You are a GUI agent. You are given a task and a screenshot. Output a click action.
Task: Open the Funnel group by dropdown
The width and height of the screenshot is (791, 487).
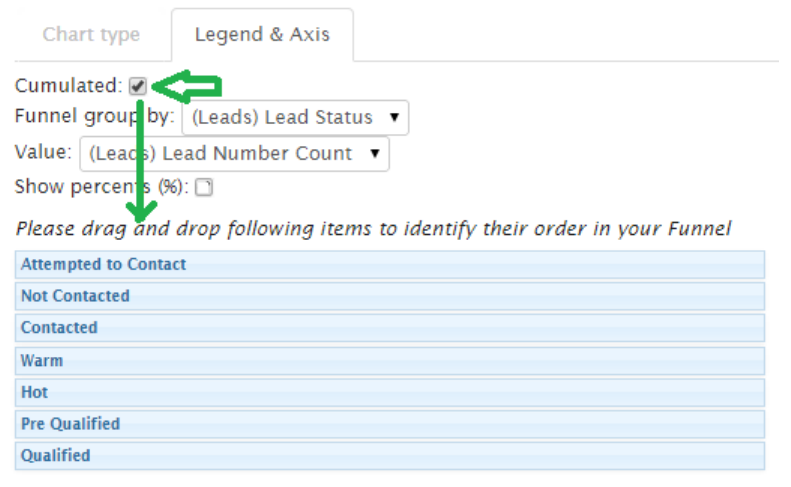pos(295,117)
